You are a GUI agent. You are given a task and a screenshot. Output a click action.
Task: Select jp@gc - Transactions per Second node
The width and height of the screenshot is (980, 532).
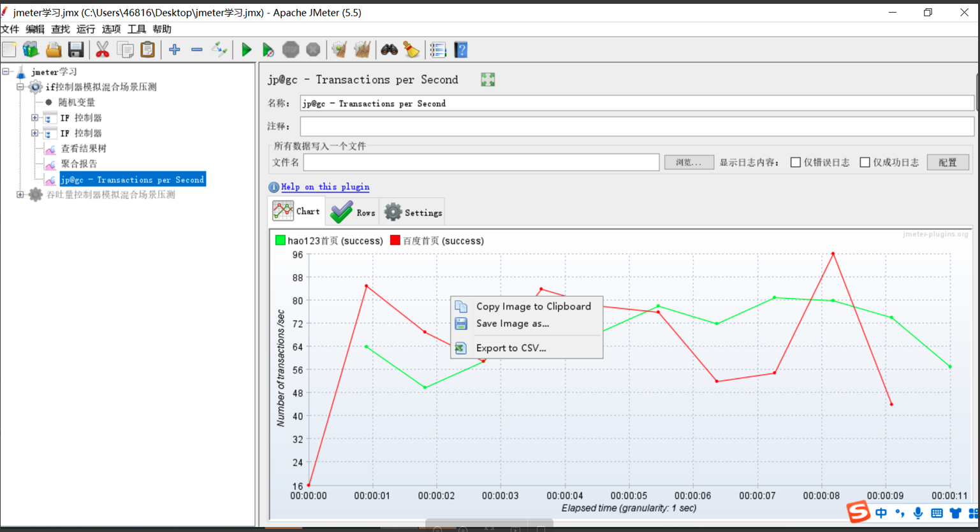133,180
